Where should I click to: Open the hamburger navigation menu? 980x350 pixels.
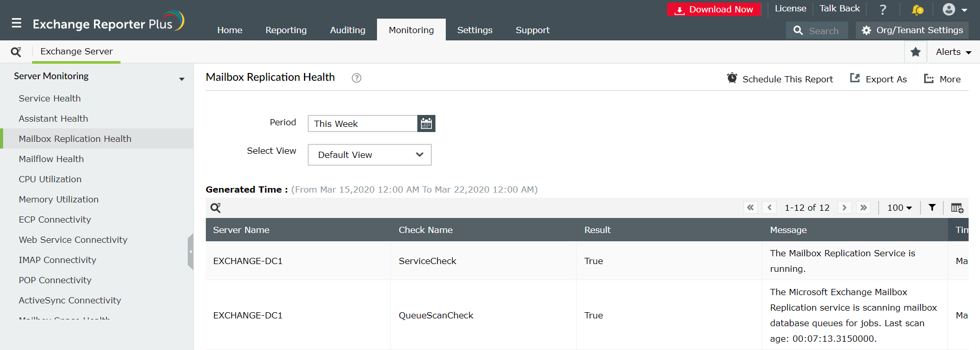[x=17, y=23]
